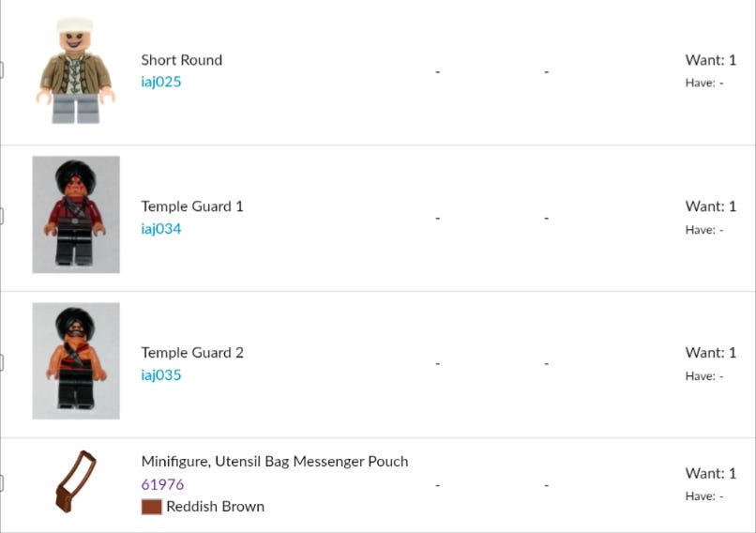756x533 pixels.
Task: Tick the checkbox beside Temple Guard 2
Action: [2, 362]
